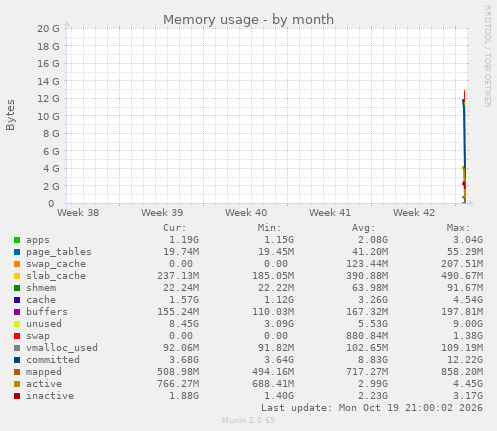Click the blue page_tables legend swatch

17,252
